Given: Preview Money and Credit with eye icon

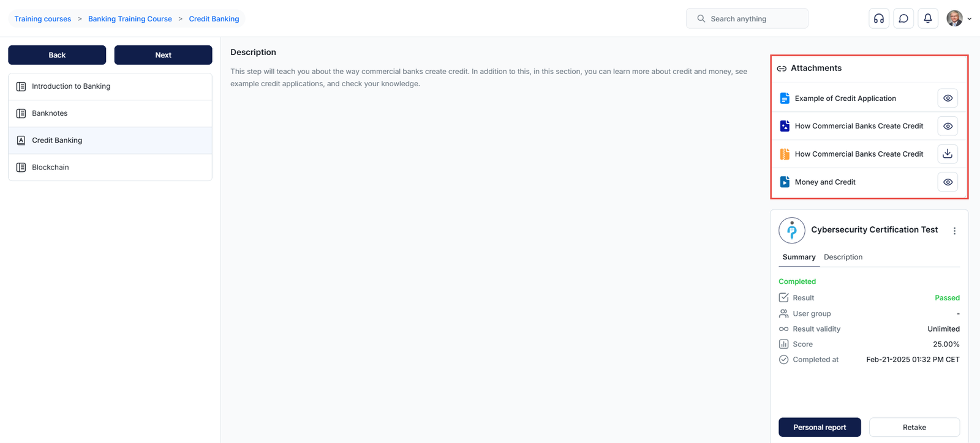Looking at the screenshot, I should [x=948, y=182].
